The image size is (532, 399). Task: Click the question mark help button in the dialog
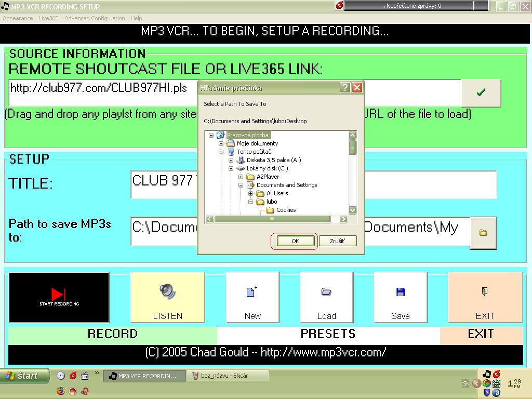(345, 88)
